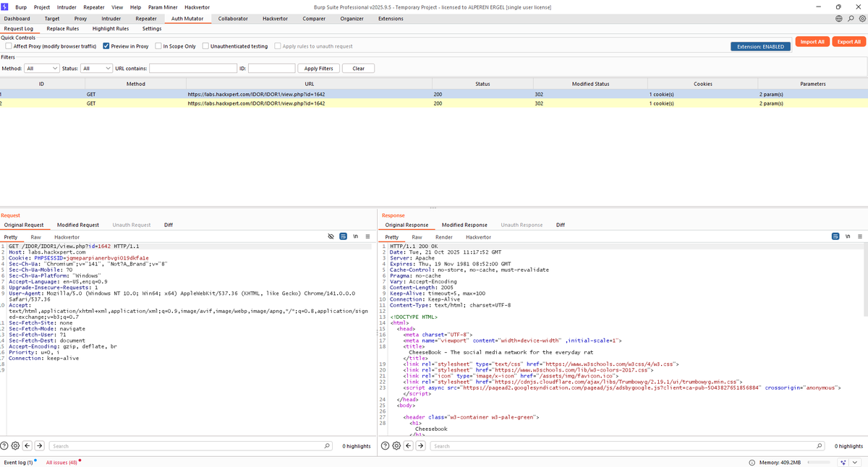
Task: Sort by Cookies column header
Action: coord(702,84)
